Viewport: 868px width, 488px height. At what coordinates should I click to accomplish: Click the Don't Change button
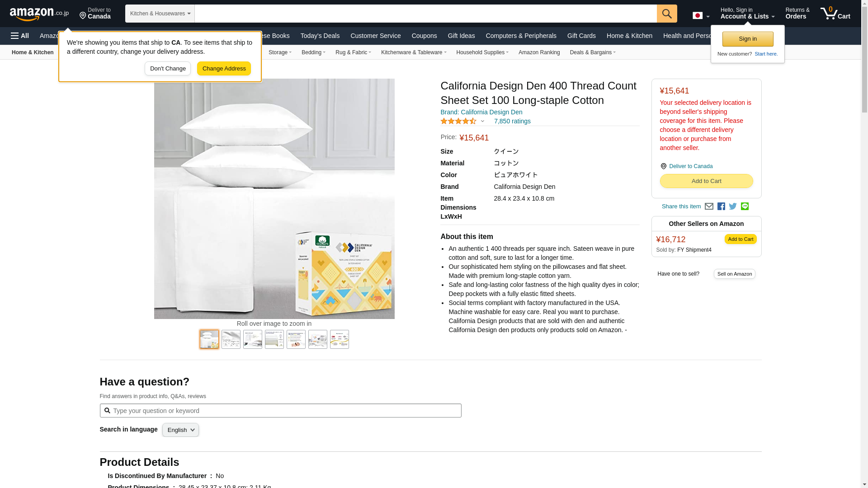click(x=168, y=69)
